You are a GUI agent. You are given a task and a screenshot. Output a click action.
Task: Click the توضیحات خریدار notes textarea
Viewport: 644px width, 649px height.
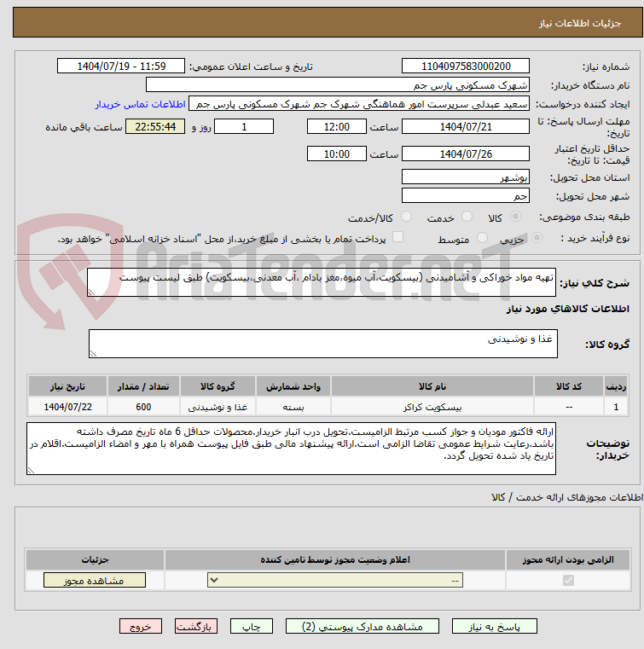point(291,449)
